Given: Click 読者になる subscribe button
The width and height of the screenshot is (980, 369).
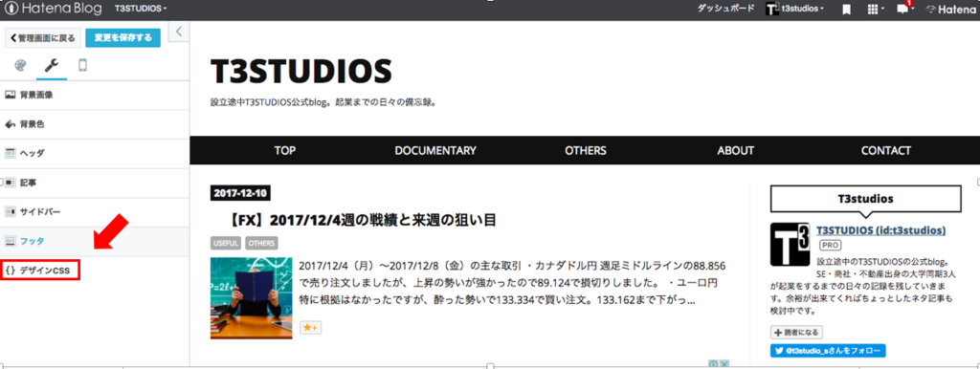Looking at the screenshot, I should (796, 332).
